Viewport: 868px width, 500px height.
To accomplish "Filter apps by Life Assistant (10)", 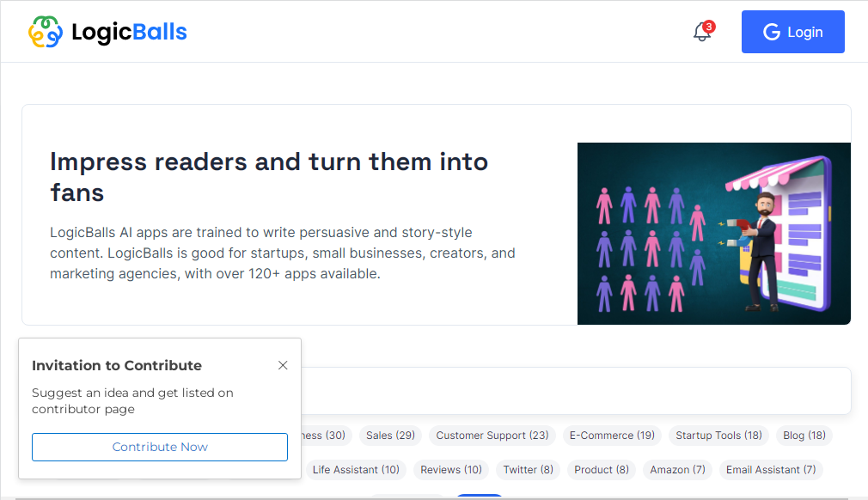I will click(x=356, y=470).
